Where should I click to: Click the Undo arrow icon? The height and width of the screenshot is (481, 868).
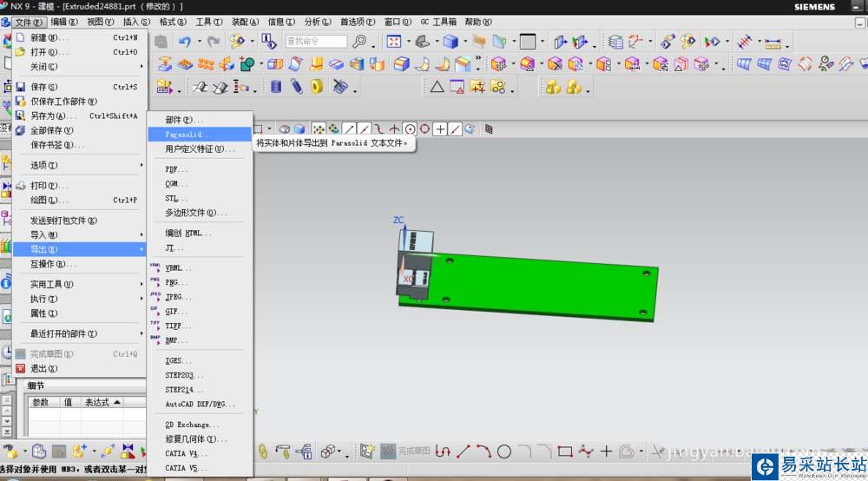point(184,42)
